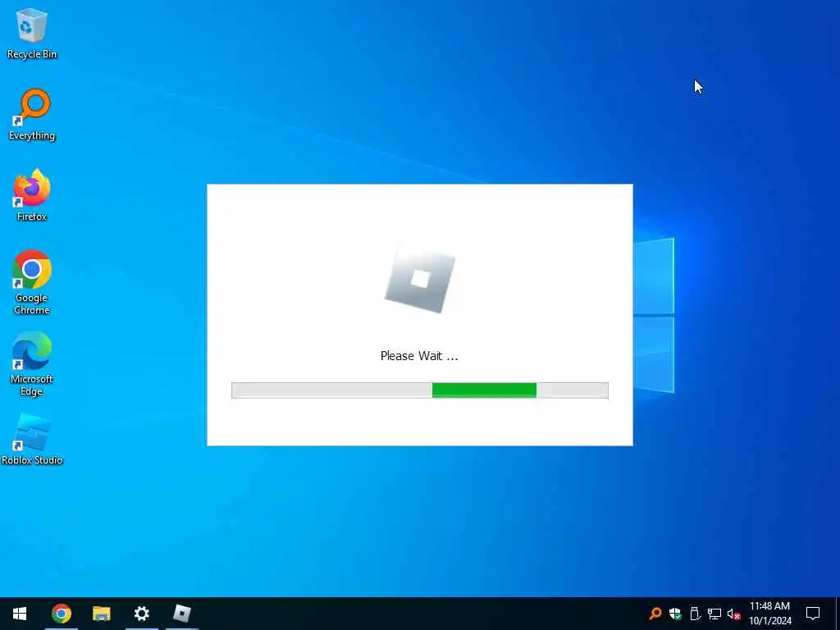Image resolution: width=840 pixels, height=630 pixels.
Task: Open the Windows Start menu
Action: [x=20, y=614]
